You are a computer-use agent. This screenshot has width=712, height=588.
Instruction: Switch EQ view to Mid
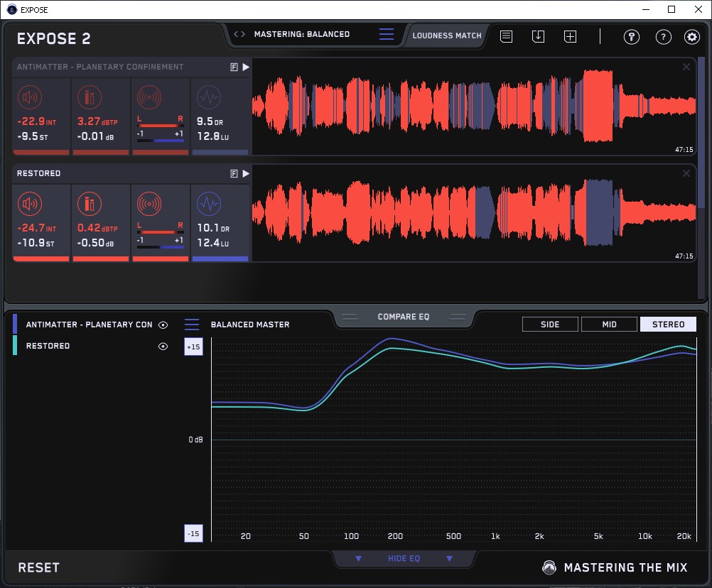coord(609,325)
